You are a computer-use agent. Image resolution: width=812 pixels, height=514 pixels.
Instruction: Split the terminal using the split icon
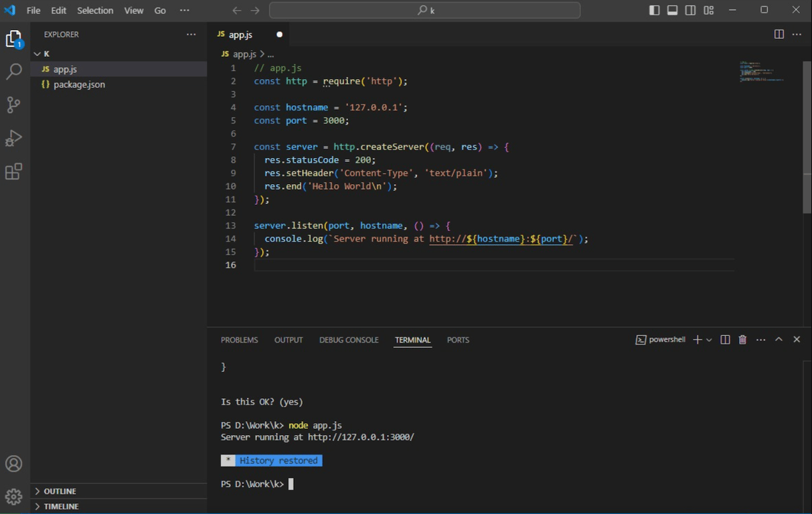tap(724, 339)
